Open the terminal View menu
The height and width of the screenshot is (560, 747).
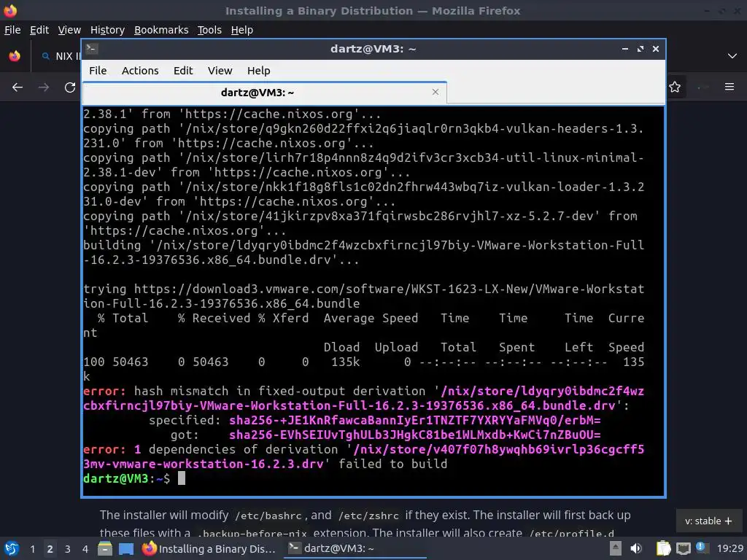(x=220, y=71)
